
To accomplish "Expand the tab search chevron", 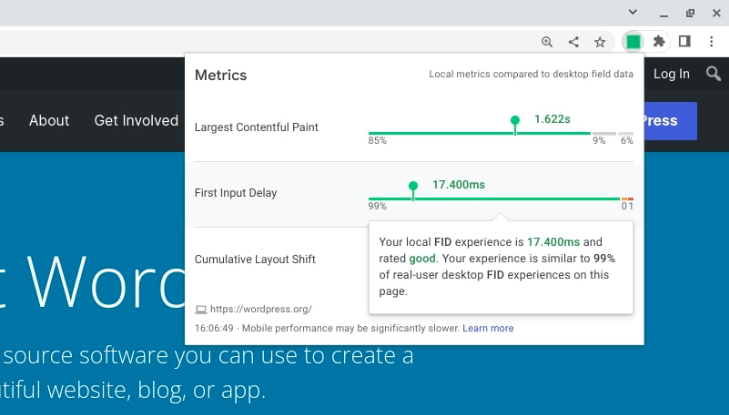I will (633, 12).
